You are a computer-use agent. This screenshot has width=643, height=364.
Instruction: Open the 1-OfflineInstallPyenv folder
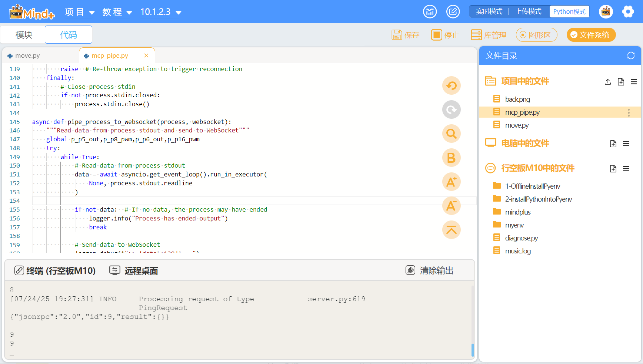click(532, 186)
